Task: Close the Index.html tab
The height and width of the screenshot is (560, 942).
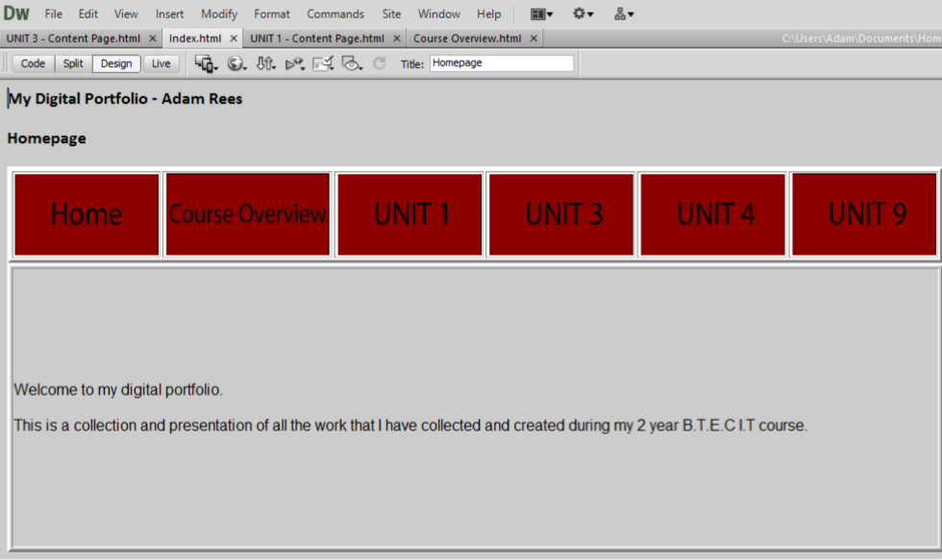Action: pyautogui.click(x=234, y=38)
